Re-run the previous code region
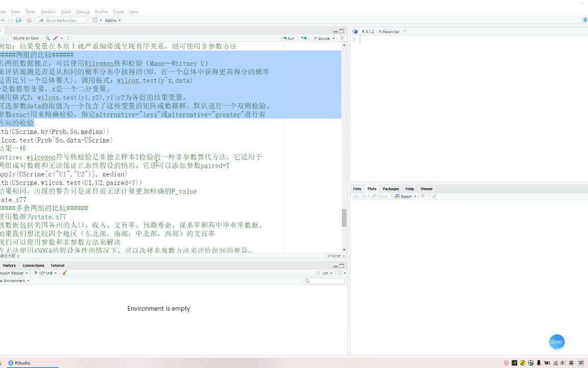 (303, 38)
